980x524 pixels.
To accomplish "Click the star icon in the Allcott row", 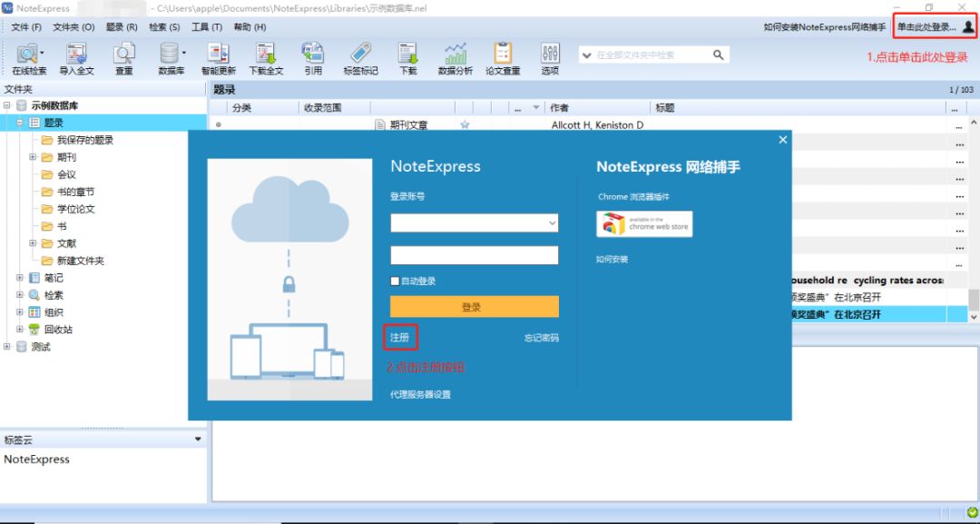I will click(465, 125).
